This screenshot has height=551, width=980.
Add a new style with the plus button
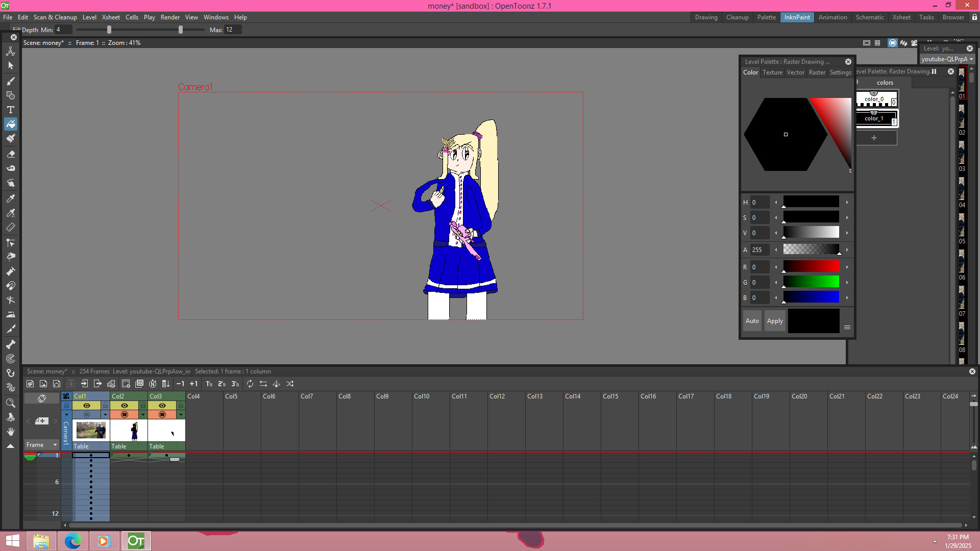874,138
